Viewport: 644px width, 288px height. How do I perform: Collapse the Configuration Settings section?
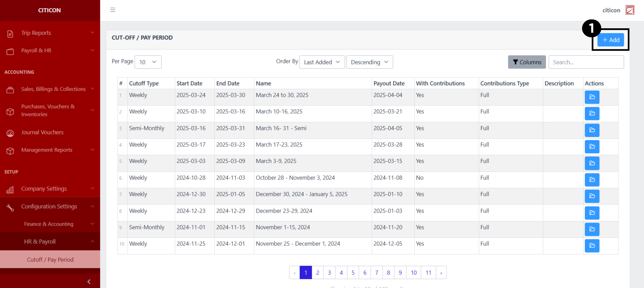click(x=50, y=207)
